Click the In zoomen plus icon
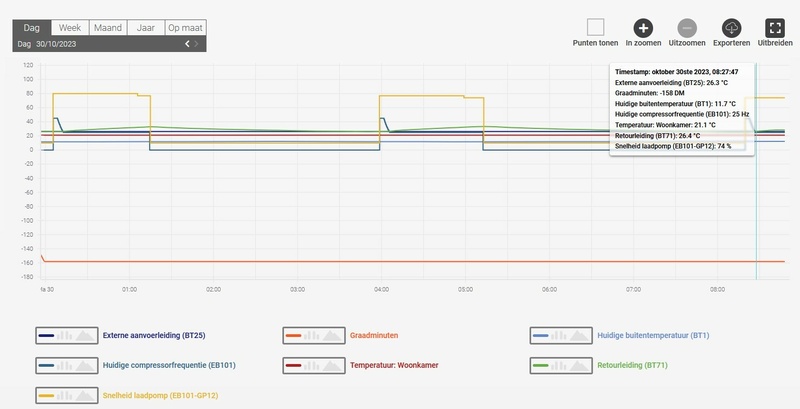 pyautogui.click(x=643, y=28)
